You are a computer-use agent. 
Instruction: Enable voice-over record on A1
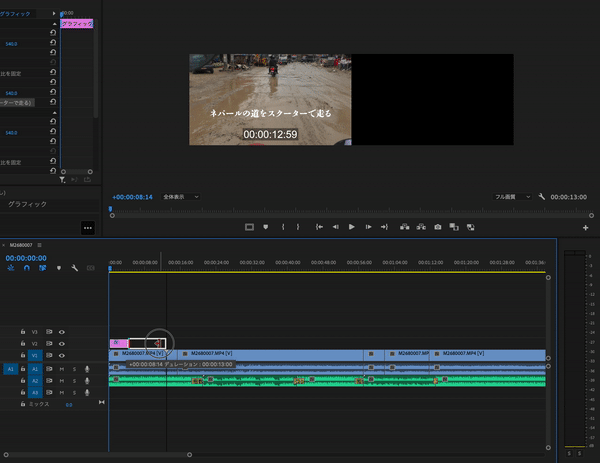click(x=87, y=369)
